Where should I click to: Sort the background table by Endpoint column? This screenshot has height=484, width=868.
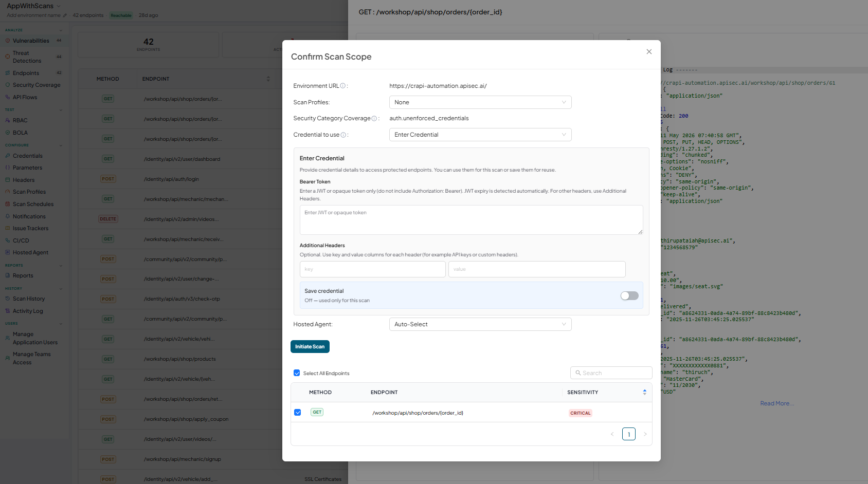(x=268, y=79)
